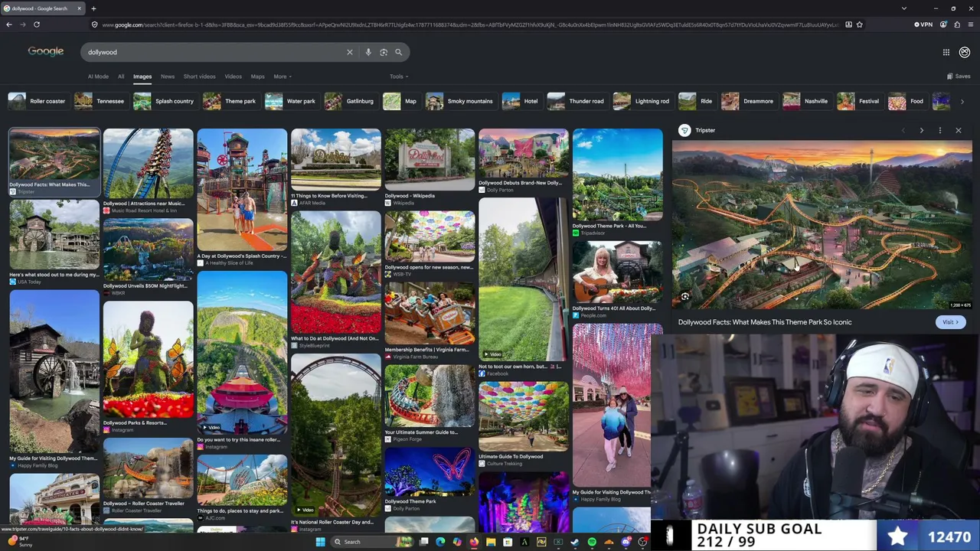
Task: List all Firefox tabs with the dropdown arrow
Action: [x=904, y=8]
